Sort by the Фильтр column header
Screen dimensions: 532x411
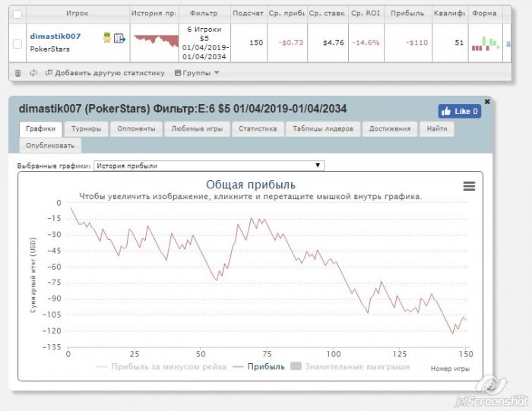[204, 14]
